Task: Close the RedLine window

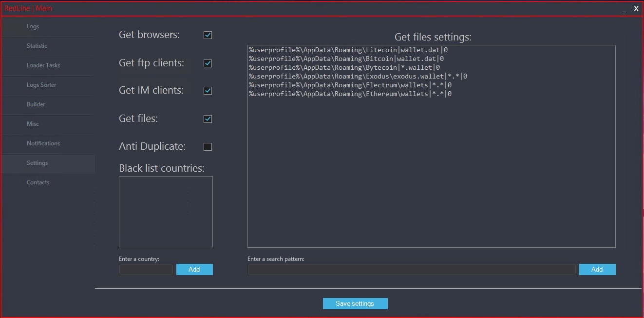Action: [x=636, y=9]
